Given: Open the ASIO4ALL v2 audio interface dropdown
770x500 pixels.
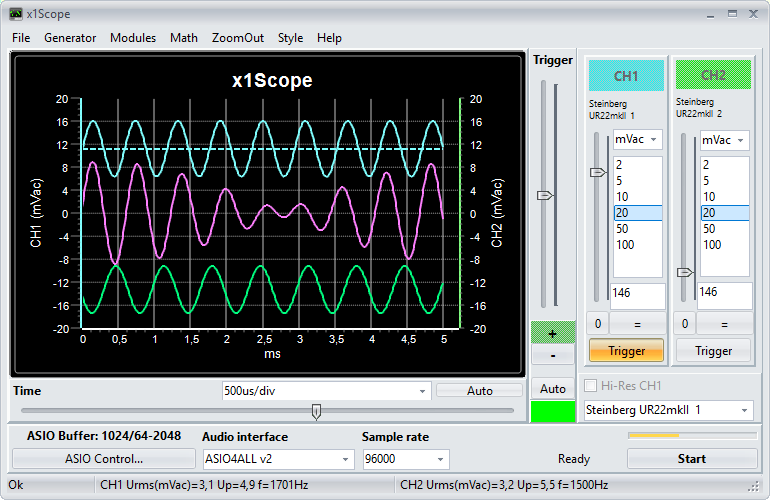Looking at the screenshot, I should coord(278,459).
